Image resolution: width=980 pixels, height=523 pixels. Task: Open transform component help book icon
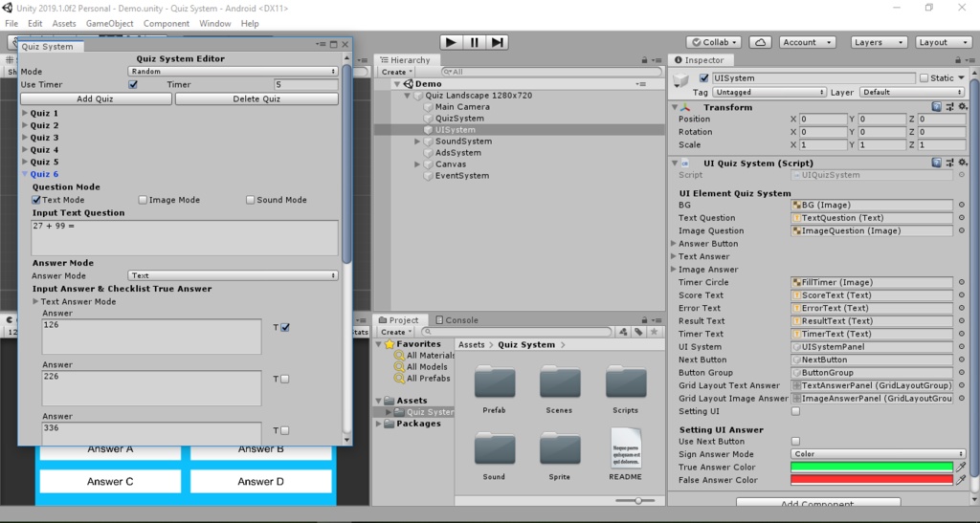coord(936,107)
